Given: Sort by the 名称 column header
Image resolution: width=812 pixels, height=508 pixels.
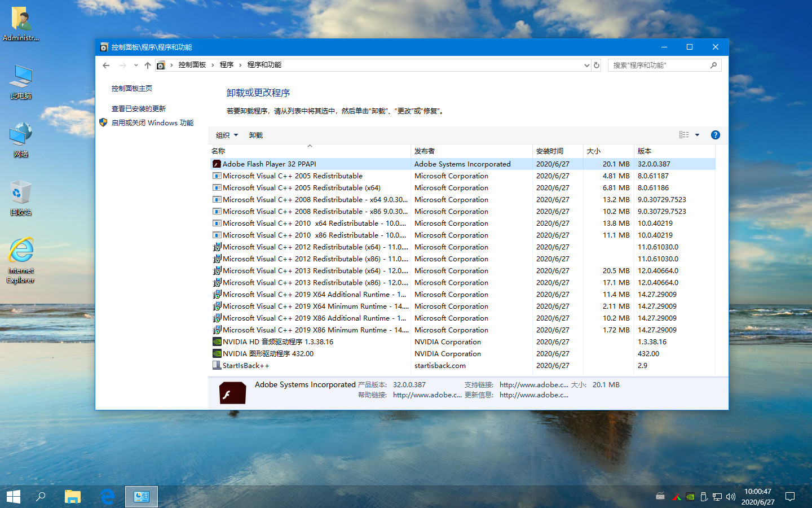Looking at the screenshot, I should 310,151.
